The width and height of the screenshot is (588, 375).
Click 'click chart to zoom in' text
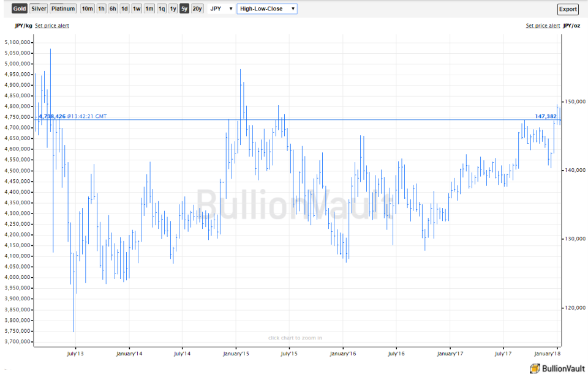click(295, 338)
